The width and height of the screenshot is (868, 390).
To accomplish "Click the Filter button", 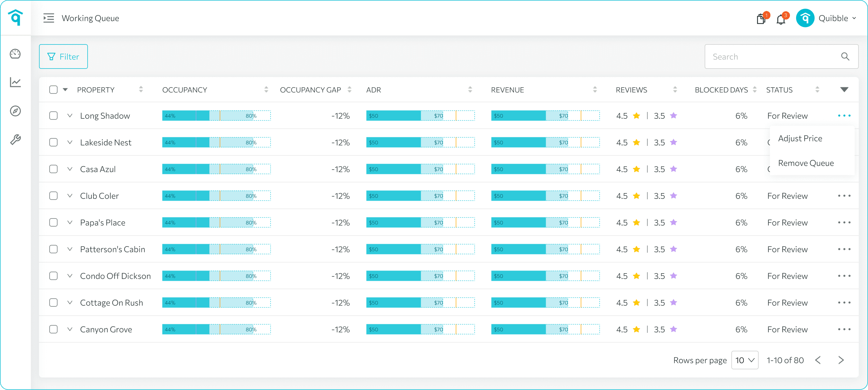I will pyautogui.click(x=63, y=56).
